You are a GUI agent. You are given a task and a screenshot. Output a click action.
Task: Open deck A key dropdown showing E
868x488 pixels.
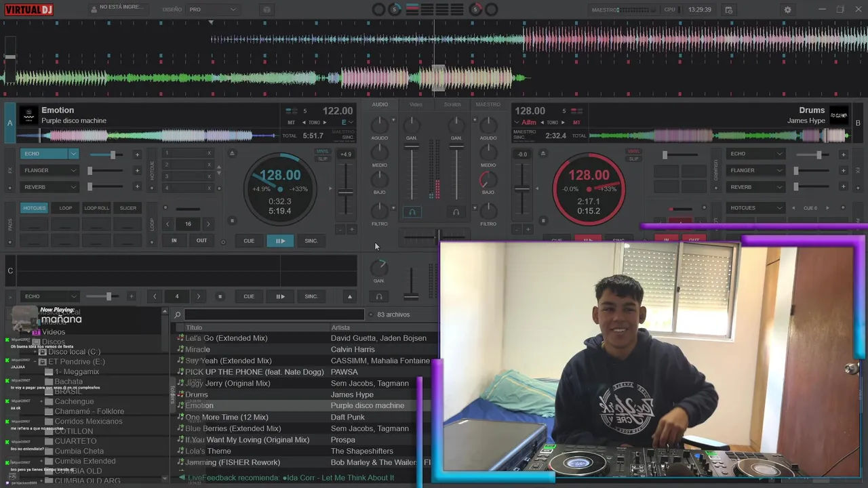click(348, 123)
